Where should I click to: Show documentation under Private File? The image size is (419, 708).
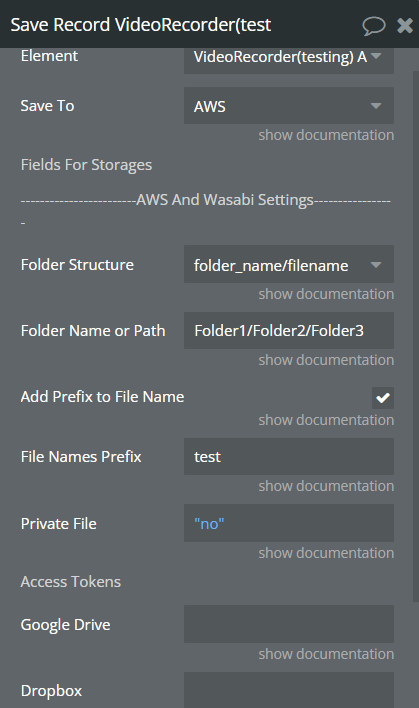coord(326,553)
